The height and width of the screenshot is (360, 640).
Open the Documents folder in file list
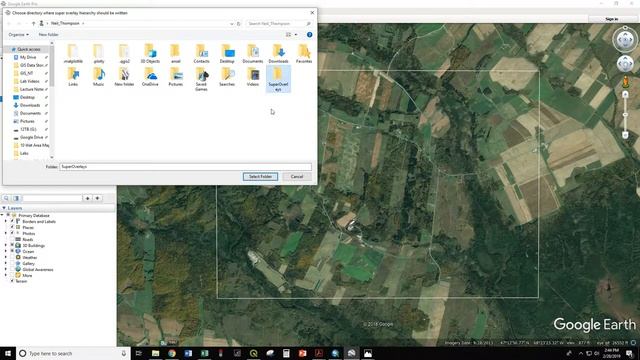coord(253,53)
